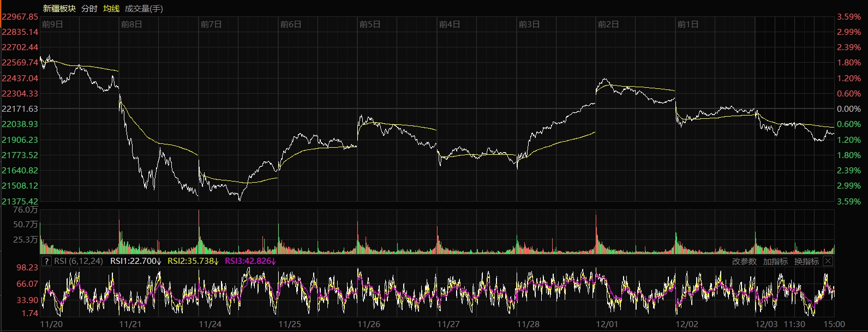Select the 分时 chart label
Viewport: 868px width, 332px height.
[89, 9]
